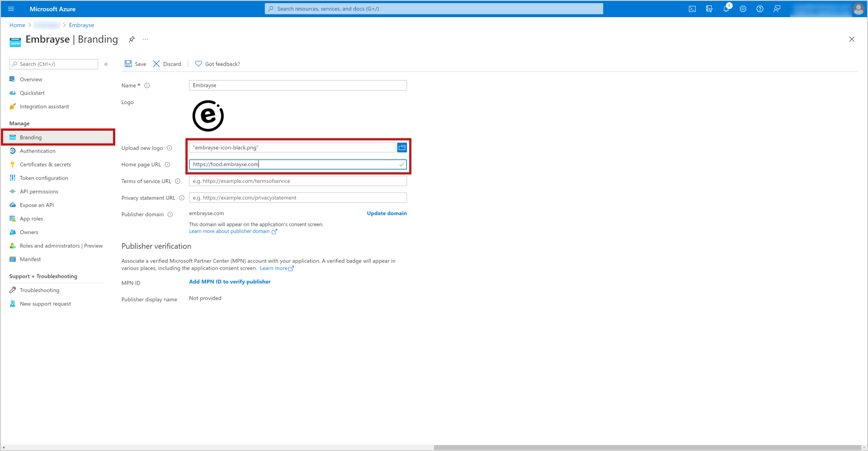
Task: Click the Home breadcrumb link
Action: pos(17,25)
